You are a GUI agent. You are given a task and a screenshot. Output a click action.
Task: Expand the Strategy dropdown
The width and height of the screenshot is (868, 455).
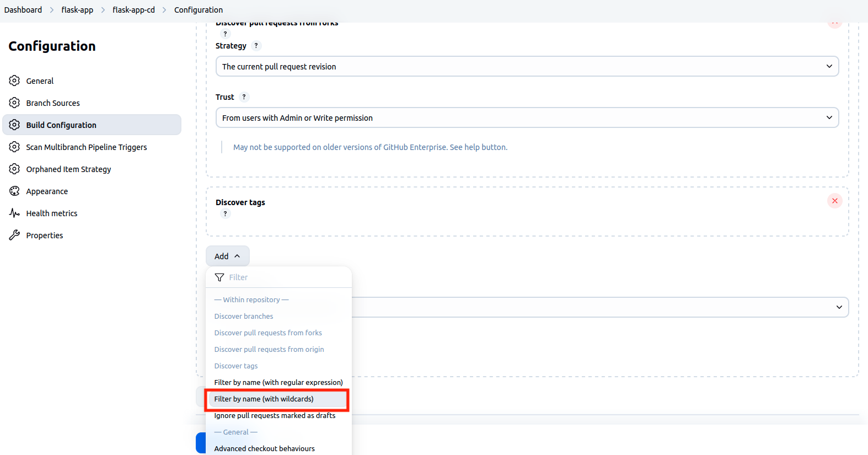tap(527, 66)
